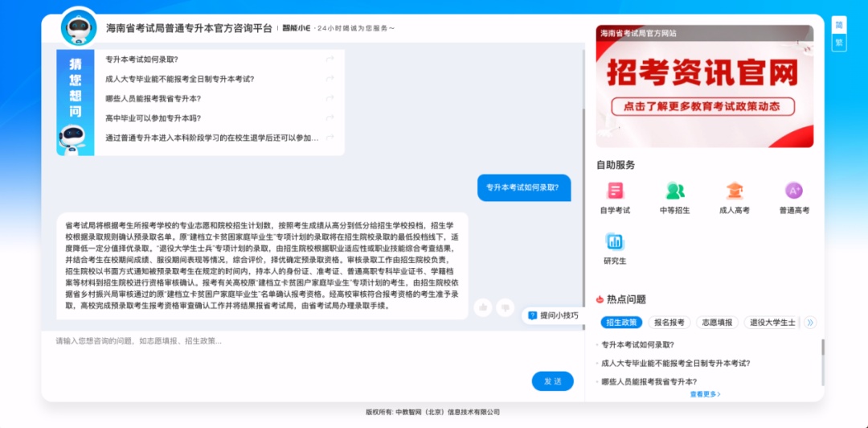
Task: Click 点击了解更多教育考试政策动态 button on banner
Action: point(703,106)
